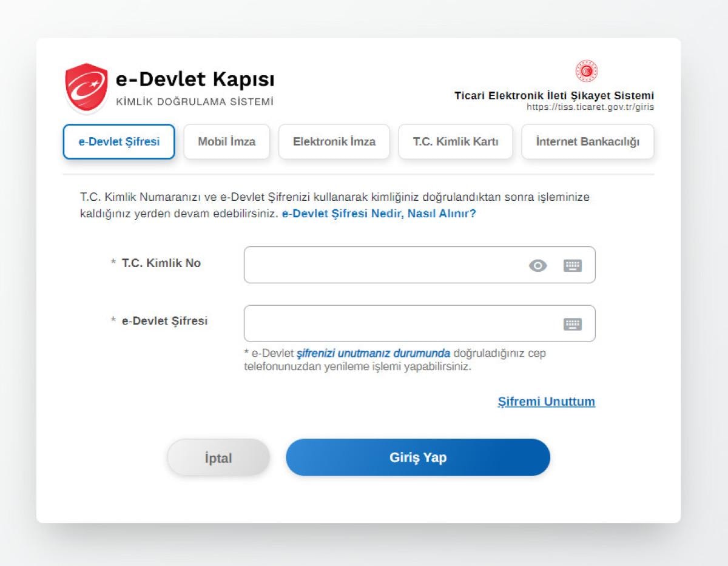Focus the T.C. Kimlik No input field

382,265
